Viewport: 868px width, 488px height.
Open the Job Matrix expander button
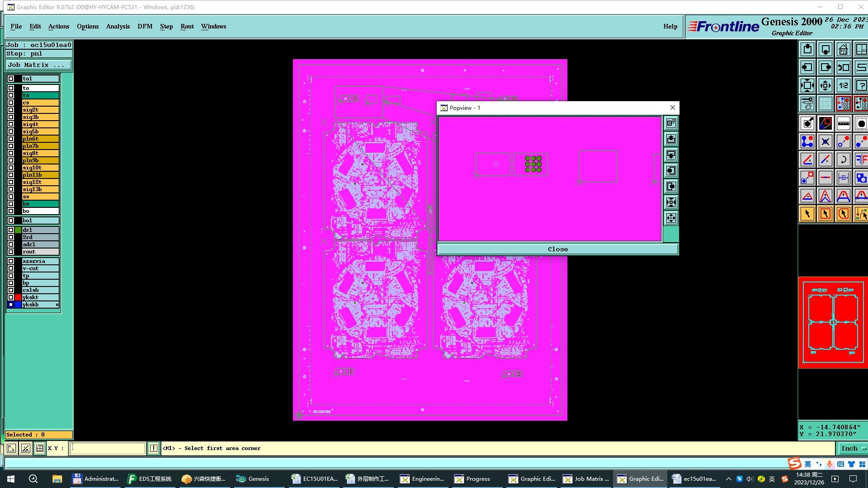[38, 65]
